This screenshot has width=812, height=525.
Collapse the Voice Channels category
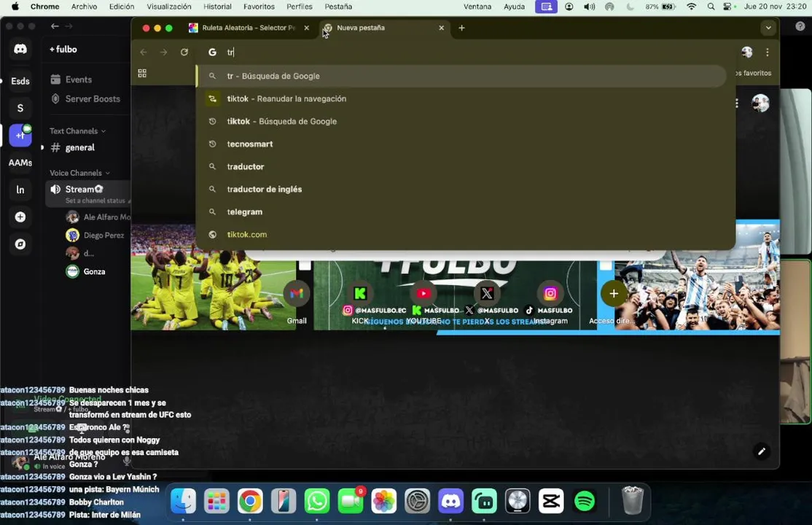coord(79,173)
